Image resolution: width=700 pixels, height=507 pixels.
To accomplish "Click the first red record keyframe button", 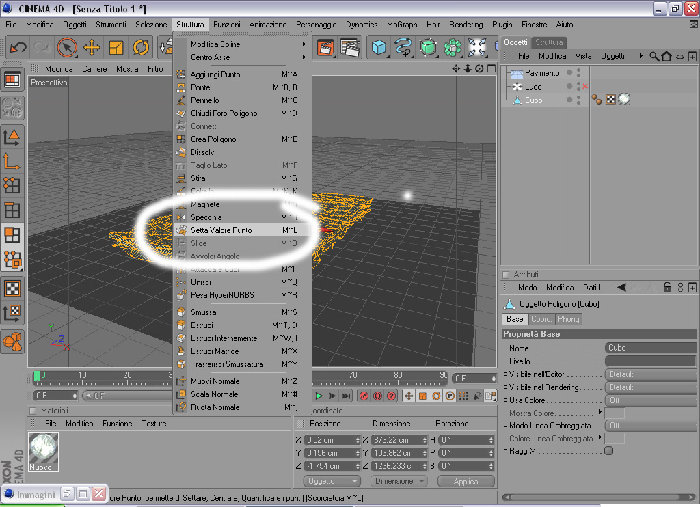I will click(363, 396).
